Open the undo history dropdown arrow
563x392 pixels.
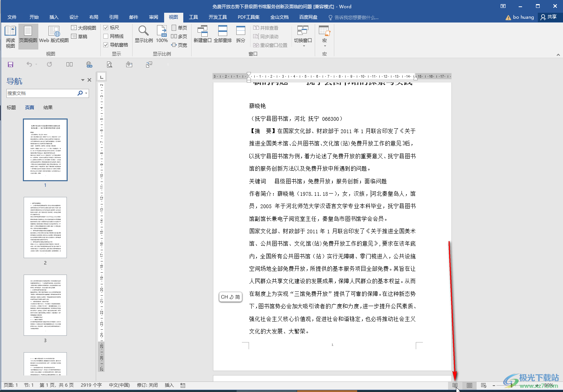point(36,65)
